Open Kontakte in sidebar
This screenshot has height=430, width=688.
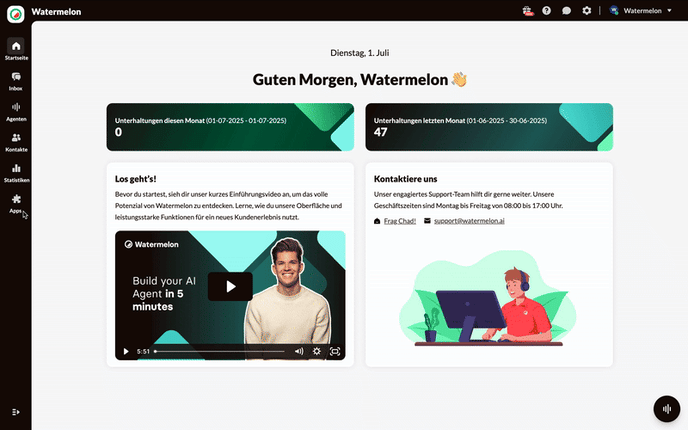tap(16, 143)
